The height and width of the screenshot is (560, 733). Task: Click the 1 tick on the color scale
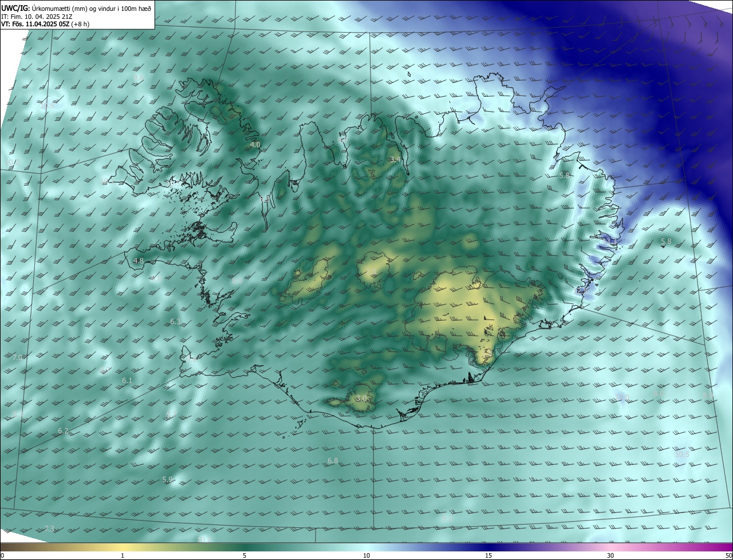click(x=123, y=555)
